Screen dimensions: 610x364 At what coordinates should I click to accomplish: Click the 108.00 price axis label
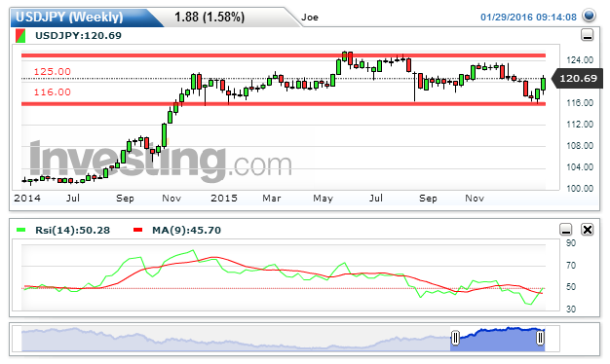tap(580, 146)
